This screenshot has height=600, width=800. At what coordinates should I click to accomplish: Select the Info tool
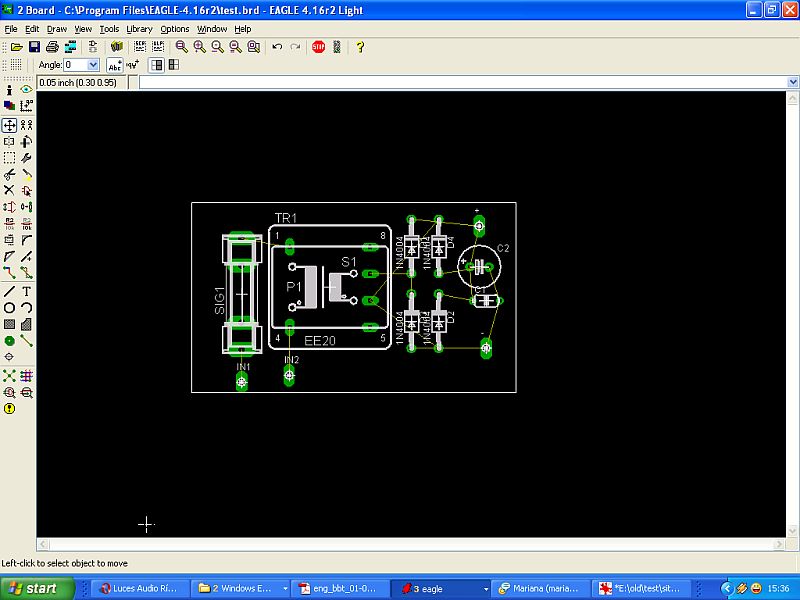click(x=9, y=90)
